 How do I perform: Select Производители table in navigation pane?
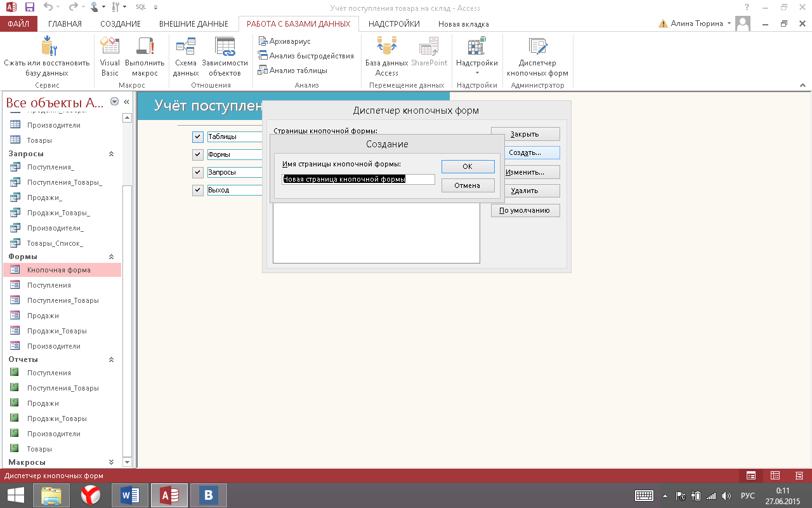[62, 125]
